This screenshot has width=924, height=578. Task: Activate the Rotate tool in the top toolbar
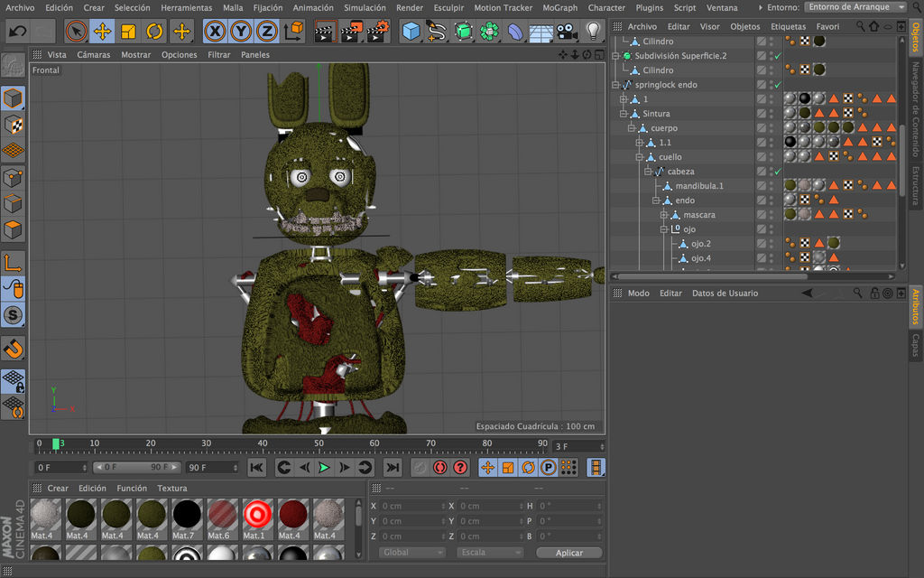[x=154, y=31]
